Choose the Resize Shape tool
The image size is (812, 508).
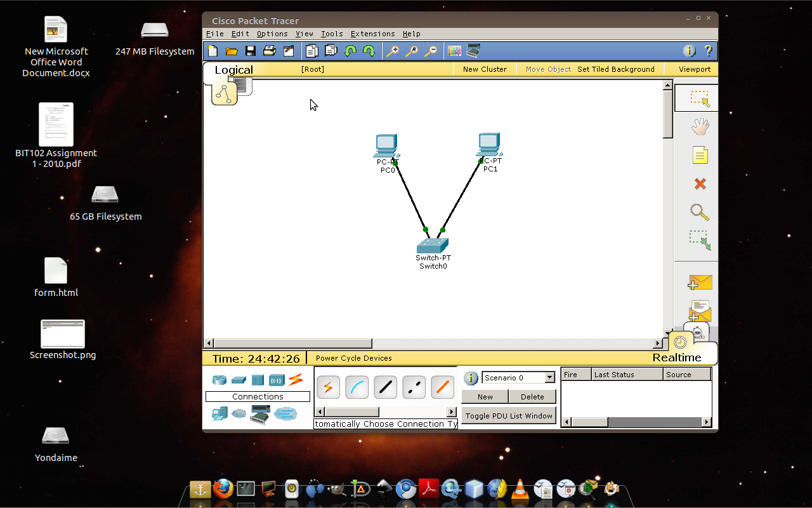tap(700, 240)
